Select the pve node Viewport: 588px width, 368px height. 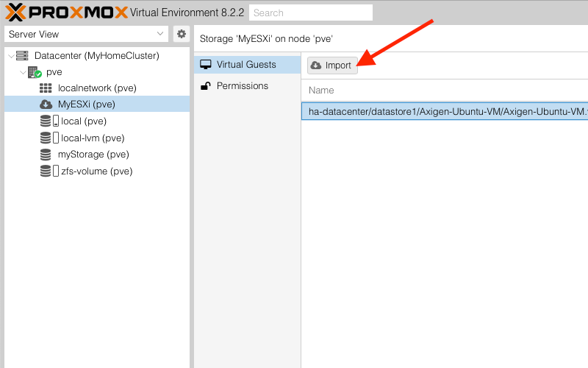pos(54,72)
